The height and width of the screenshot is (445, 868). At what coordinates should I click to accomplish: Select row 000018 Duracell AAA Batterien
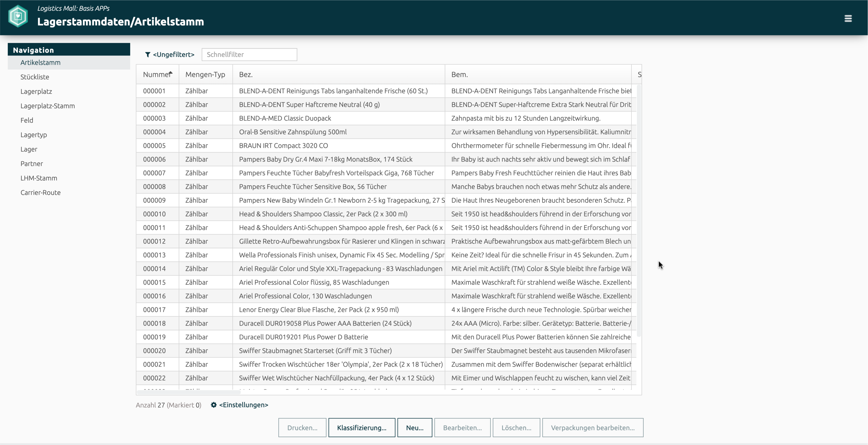tap(325, 323)
